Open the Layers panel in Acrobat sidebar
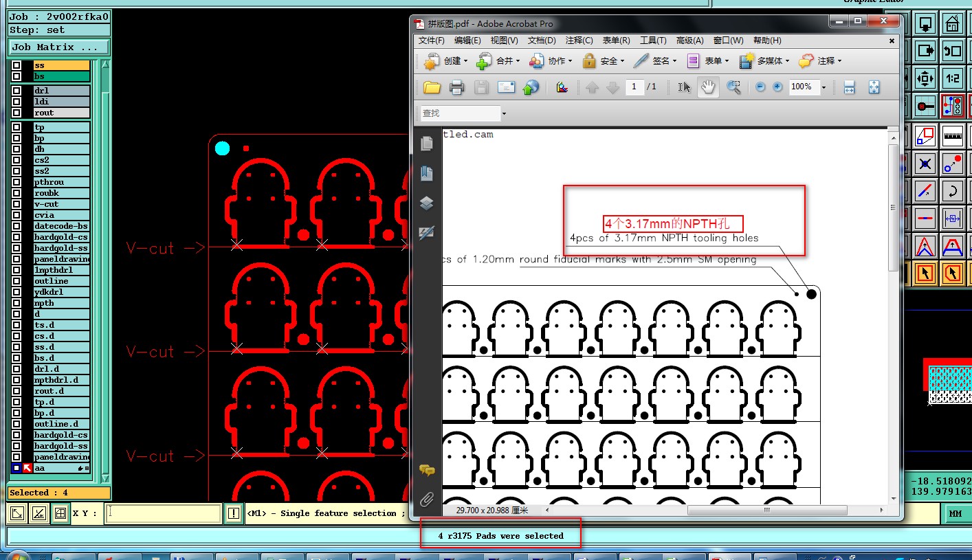The image size is (972, 560). (x=427, y=203)
